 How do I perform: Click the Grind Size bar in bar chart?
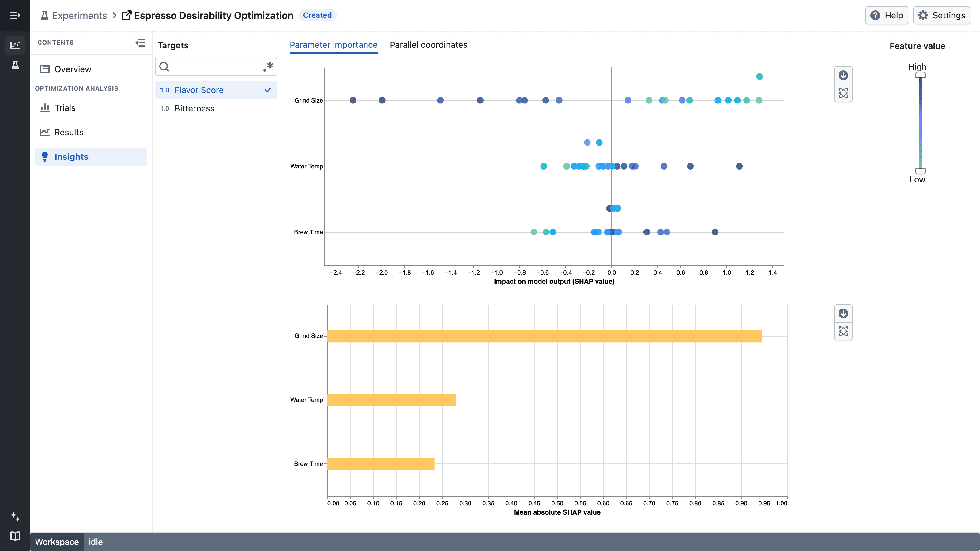point(545,336)
